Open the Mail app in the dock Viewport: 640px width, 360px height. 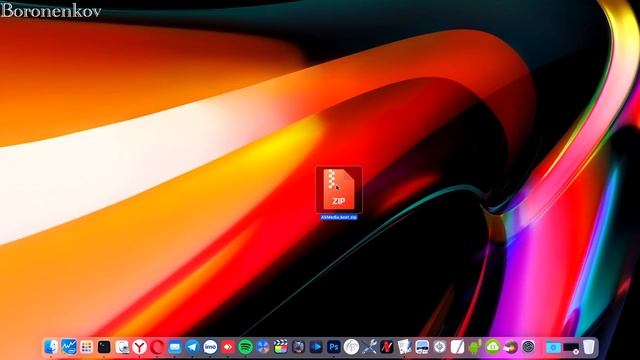(x=175, y=347)
